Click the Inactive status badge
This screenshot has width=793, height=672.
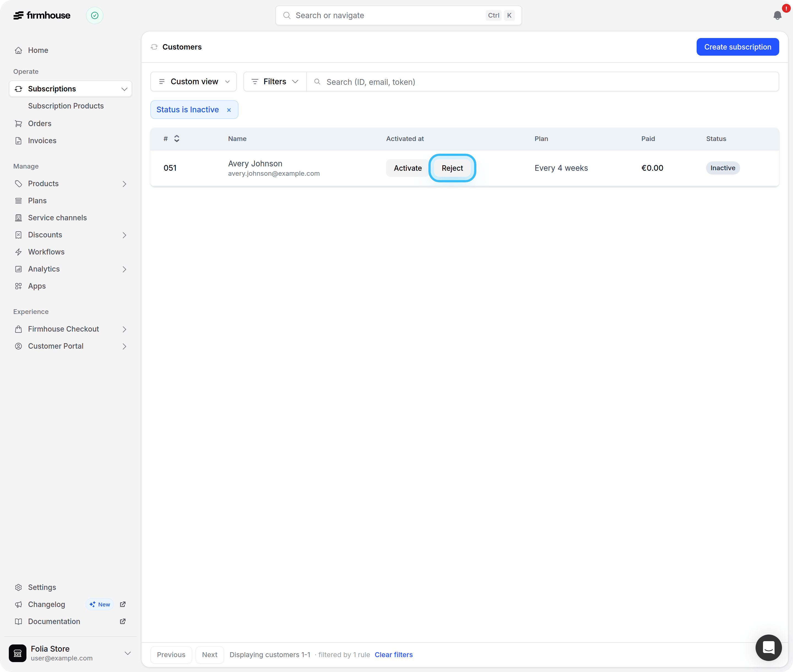coord(723,168)
